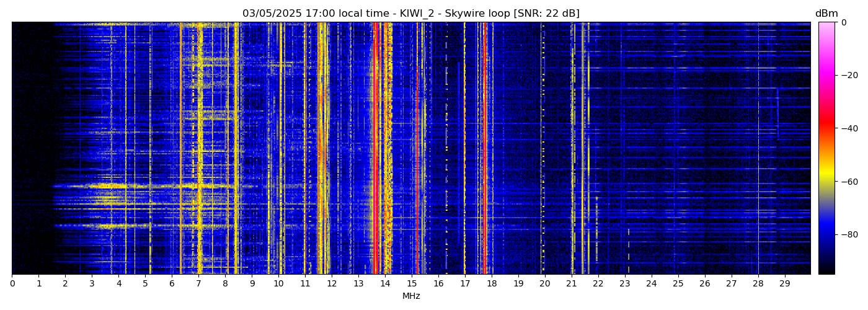The width and height of the screenshot is (868, 310).
Task: Click the 7 MHz axis tick label
Action: point(198,284)
